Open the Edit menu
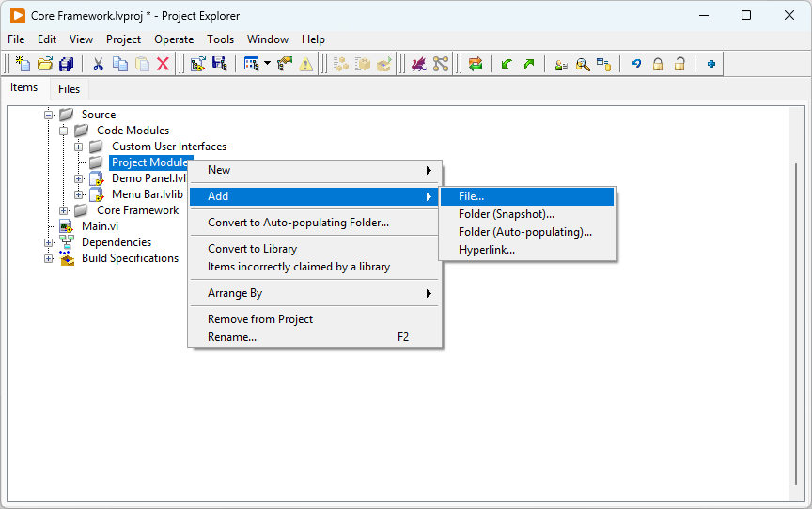 [x=47, y=39]
